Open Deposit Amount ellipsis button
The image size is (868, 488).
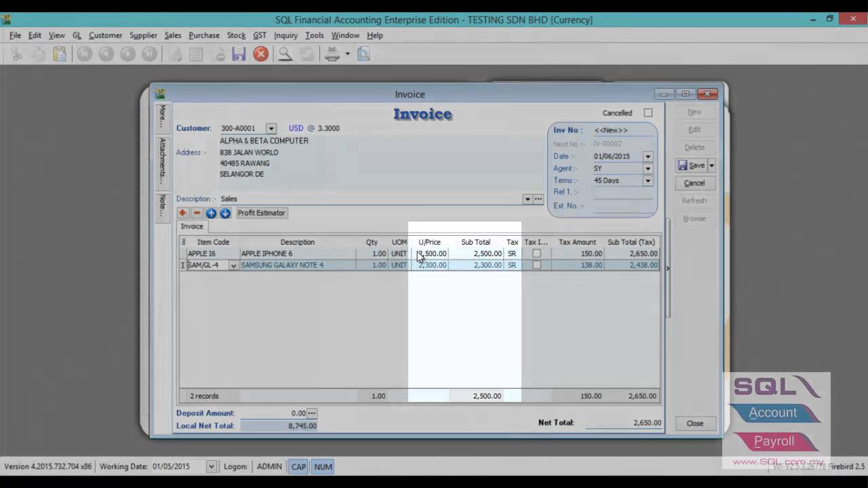click(312, 413)
